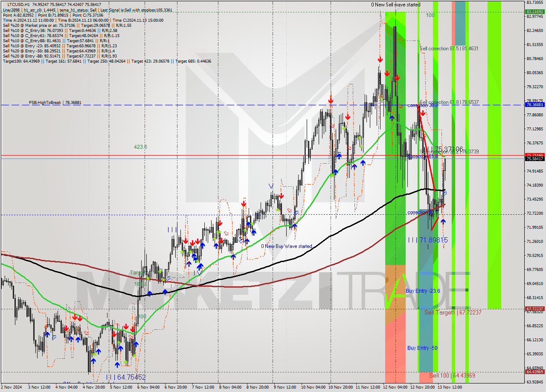Click 82.97945 on the price axis
Image resolution: width=546 pixels, height=392 pixels.
click(534, 17)
